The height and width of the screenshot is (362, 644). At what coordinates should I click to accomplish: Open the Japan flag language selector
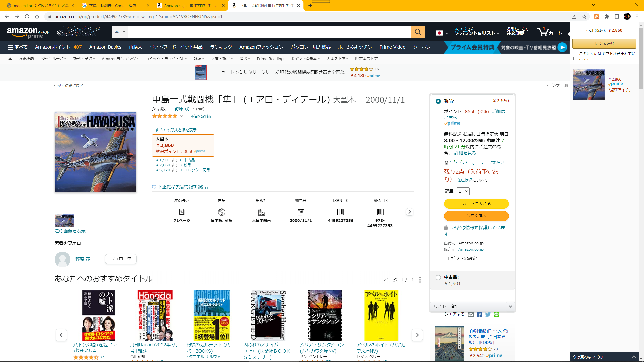click(x=441, y=33)
